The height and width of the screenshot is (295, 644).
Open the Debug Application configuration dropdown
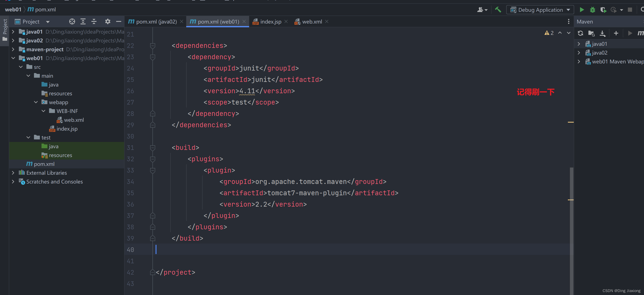(540, 10)
